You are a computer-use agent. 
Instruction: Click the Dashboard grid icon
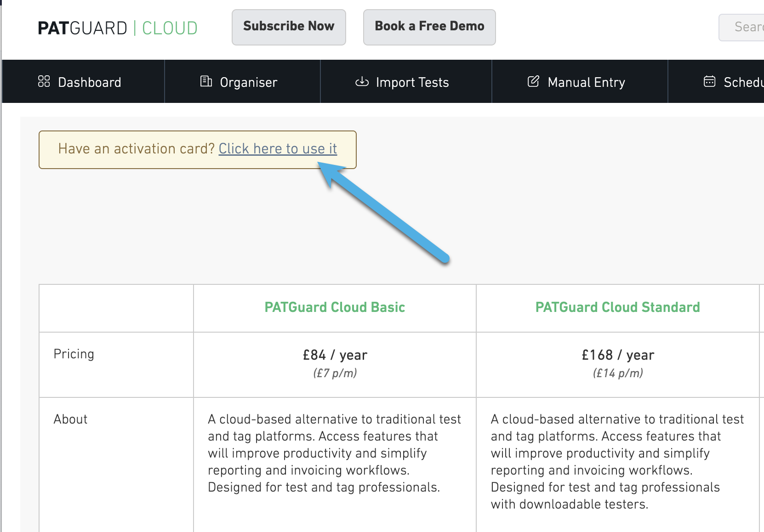44,81
